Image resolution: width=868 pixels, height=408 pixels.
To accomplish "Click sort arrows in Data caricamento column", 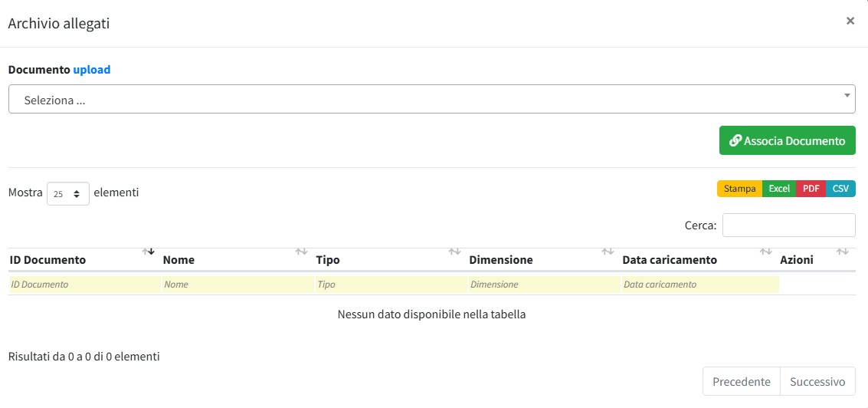I will 765,252.
